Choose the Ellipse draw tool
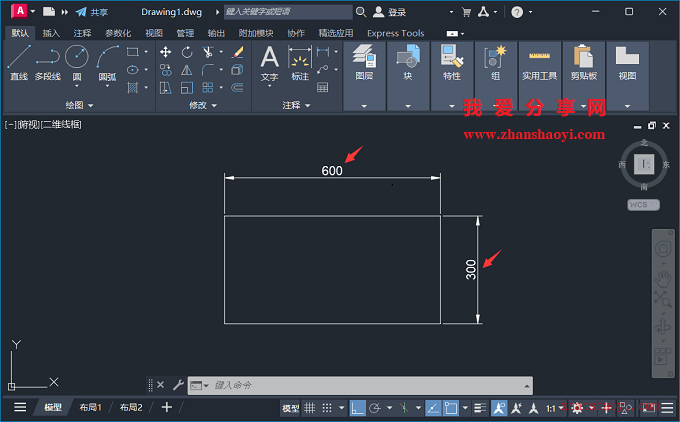680x422 pixels. click(x=133, y=70)
